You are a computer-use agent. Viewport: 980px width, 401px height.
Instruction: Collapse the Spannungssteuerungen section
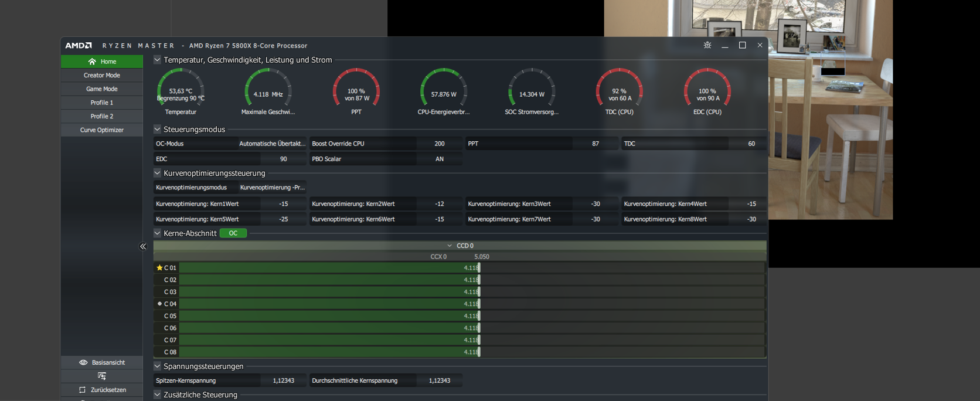click(157, 366)
